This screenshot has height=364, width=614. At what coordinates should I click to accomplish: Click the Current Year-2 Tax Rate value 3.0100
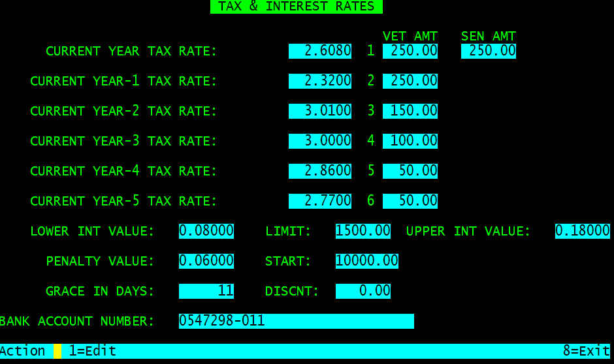pyautogui.click(x=320, y=111)
